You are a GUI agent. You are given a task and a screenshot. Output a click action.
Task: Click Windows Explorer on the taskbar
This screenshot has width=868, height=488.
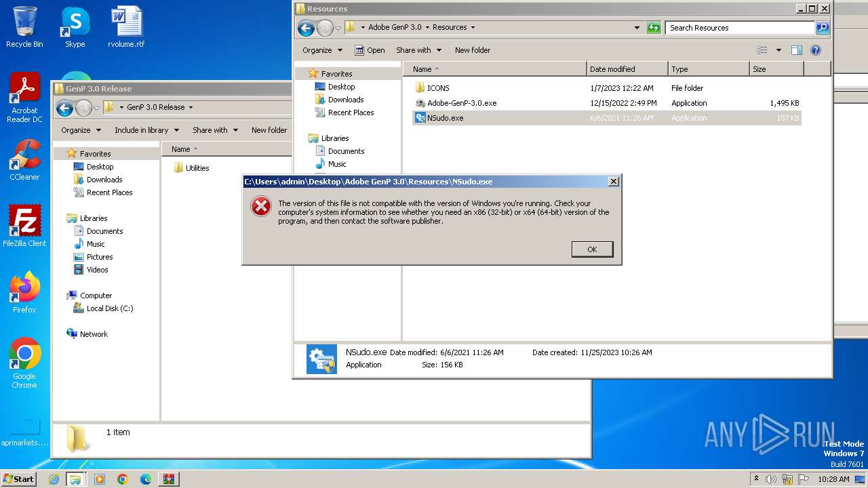(x=75, y=479)
